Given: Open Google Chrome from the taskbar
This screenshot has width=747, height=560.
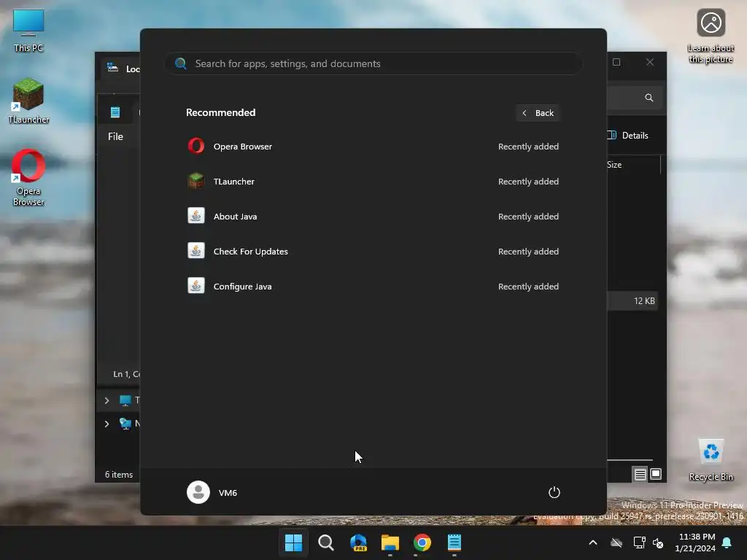Looking at the screenshot, I should tap(422, 542).
